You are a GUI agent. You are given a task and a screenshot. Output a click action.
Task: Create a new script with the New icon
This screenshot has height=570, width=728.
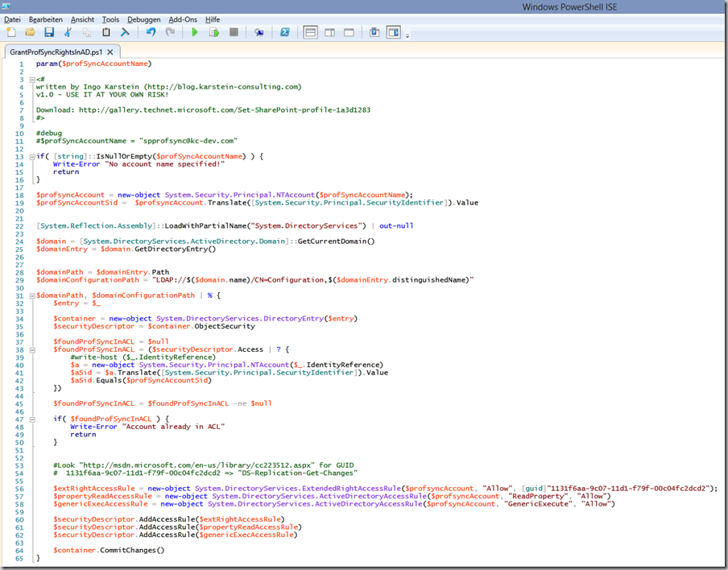click(11, 32)
